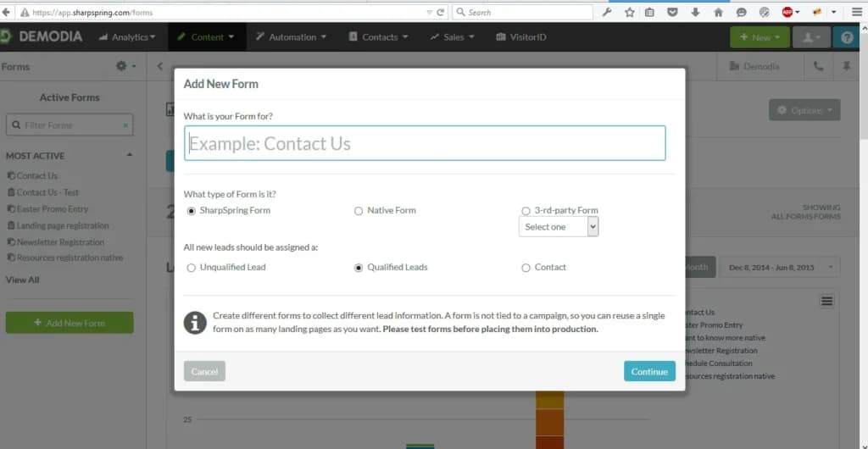Click the form name input field
The width and height of the screenshot is (868, 449).
pos(425,143)
